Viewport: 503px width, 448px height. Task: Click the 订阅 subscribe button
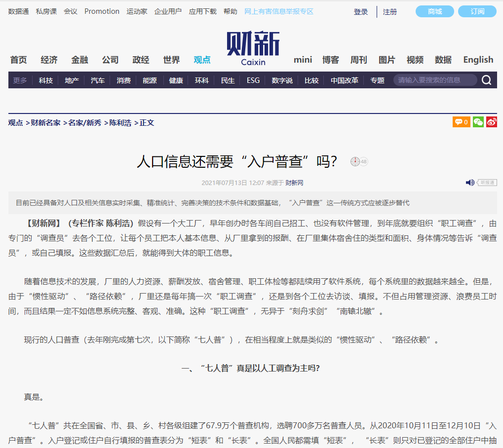tap(477, 11)
